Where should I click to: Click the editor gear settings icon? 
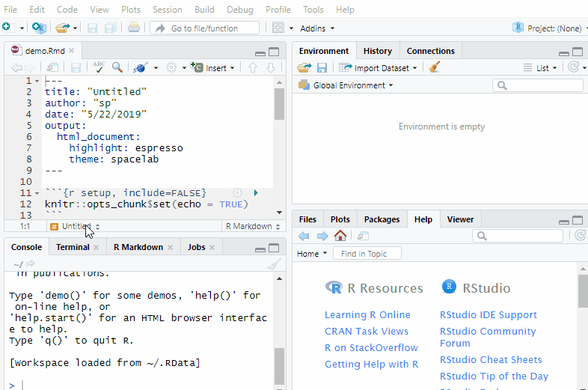pos(171,67)
